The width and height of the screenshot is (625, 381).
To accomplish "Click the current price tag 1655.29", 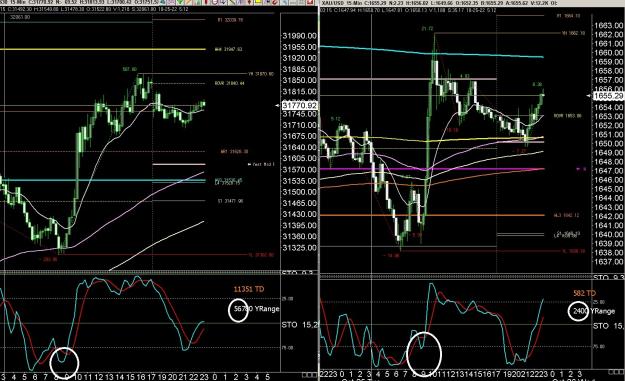I will click(608, 96).
